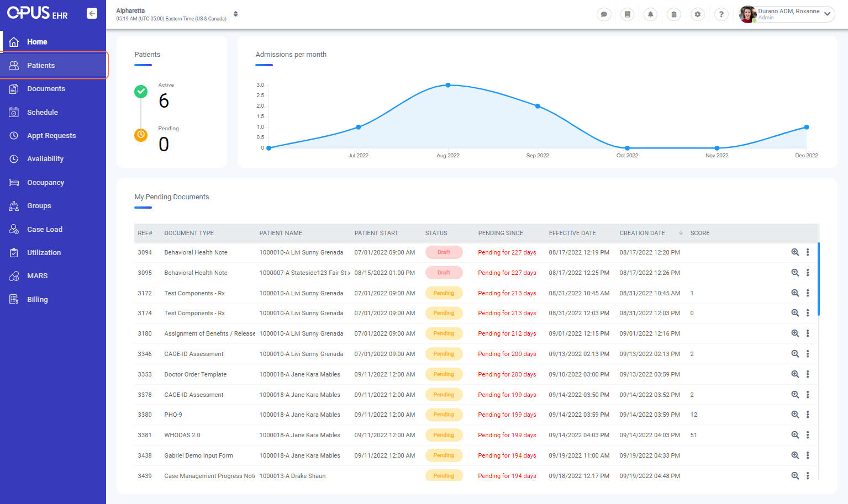Click orange Pending patients clock icon
The image size is (848, 504).
pos(141,135)
